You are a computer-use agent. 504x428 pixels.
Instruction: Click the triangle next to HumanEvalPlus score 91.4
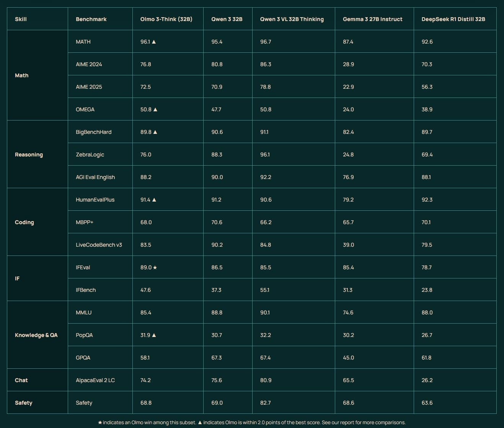click(154, 200)
